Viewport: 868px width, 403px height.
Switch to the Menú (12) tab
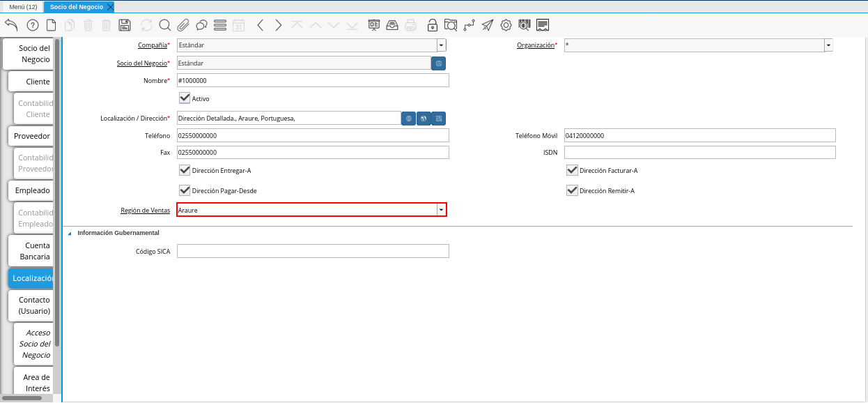(23, 6)
